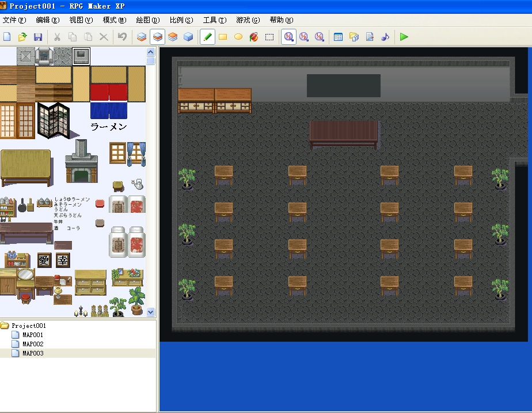Switch to Layer 1 editing

pos(142,37)
